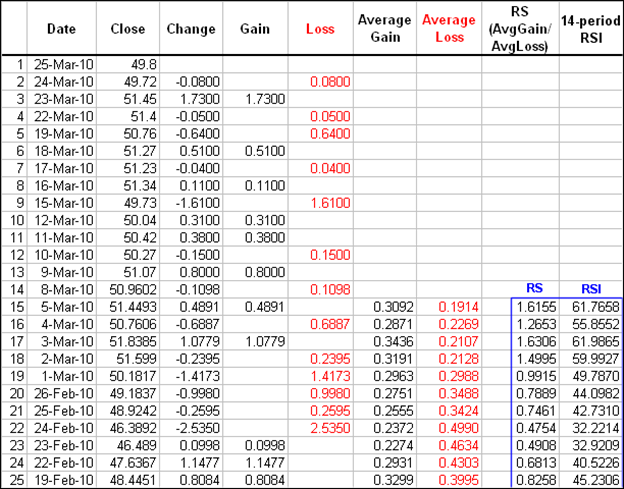Image resolution: width=624 pixels, height=489 pixels.
Task: Select loss value 0.6400
Action: coord(331,133)
